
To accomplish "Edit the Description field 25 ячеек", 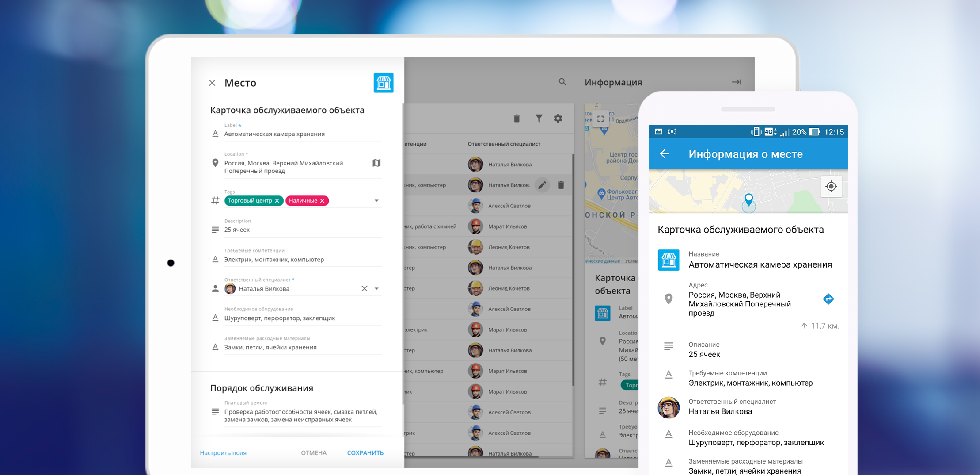I will pyautogui.click(x=303, y=230).
